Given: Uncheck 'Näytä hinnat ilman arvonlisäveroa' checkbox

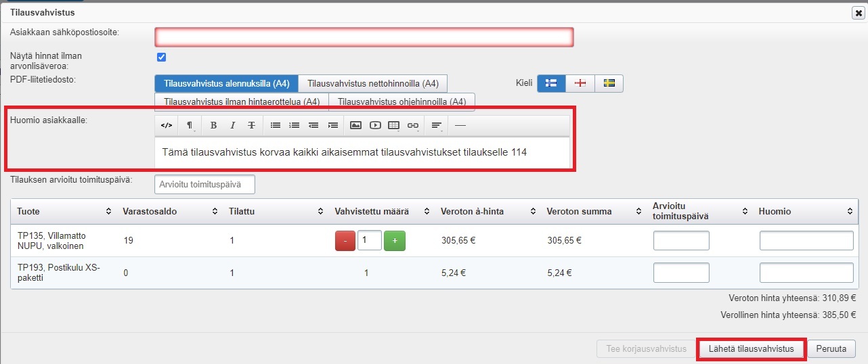Looking at the screenshot, I should [x=161, y=58].
